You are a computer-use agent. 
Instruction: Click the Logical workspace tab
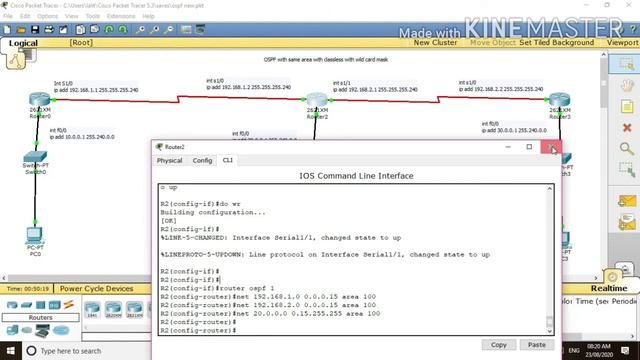tap(23, 43)
